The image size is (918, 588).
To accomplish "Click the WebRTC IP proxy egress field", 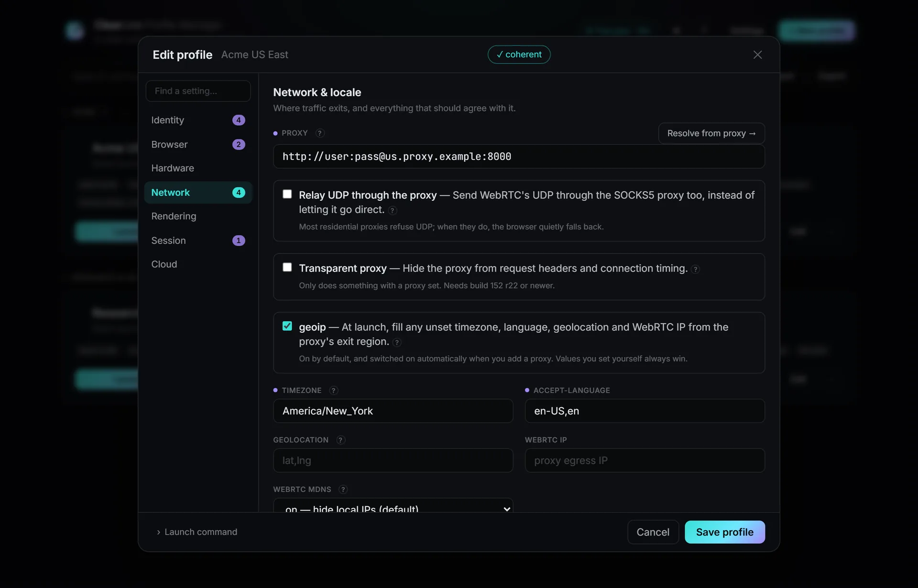I will point(645,460).
